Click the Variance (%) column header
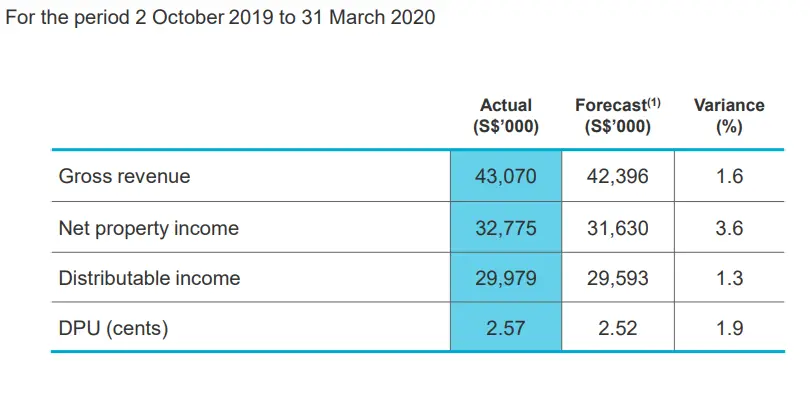The image size is (810, 394). click(729, 116)
